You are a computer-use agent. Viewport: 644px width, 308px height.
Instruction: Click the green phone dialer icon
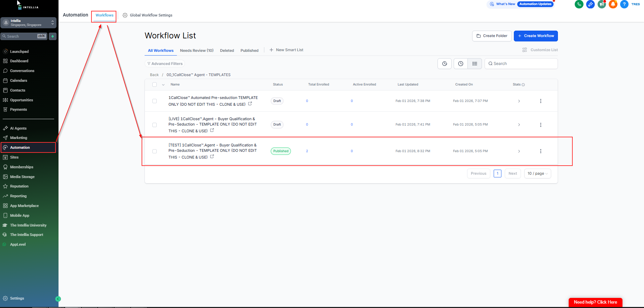click(x=579, y=4)
